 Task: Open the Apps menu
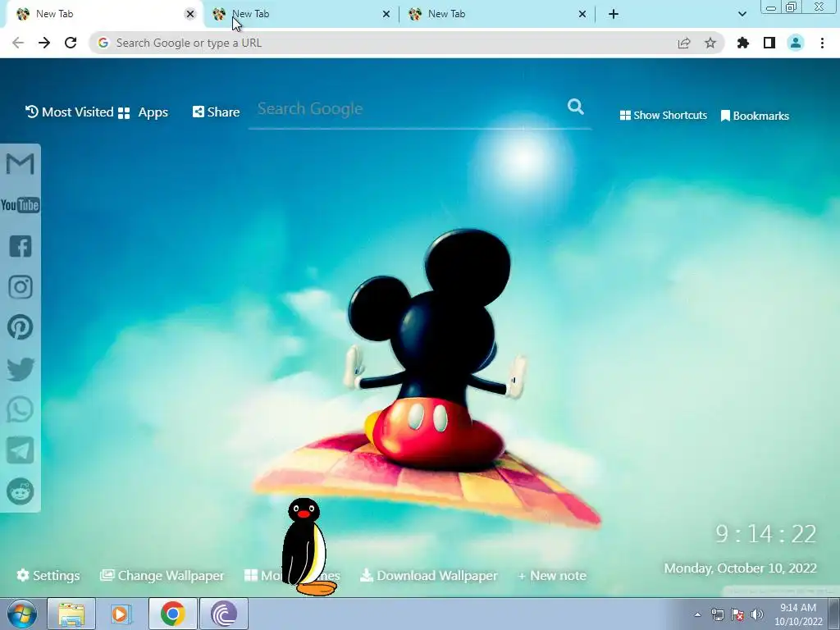pos(143,112)
